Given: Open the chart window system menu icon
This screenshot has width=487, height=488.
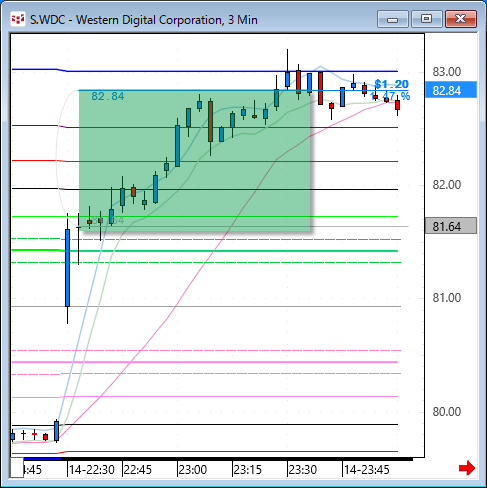Looking at the screenshot, I should pyautogui.click(x=18, y=19).
